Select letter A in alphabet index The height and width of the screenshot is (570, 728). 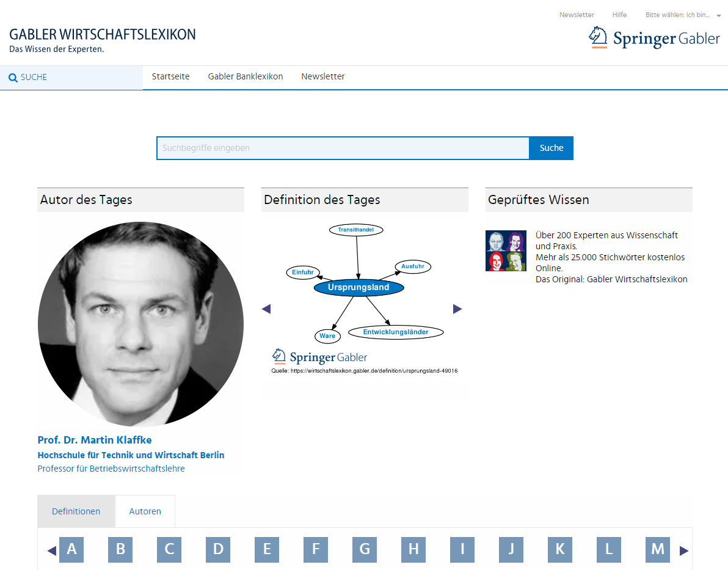click(x=71, y=550)
